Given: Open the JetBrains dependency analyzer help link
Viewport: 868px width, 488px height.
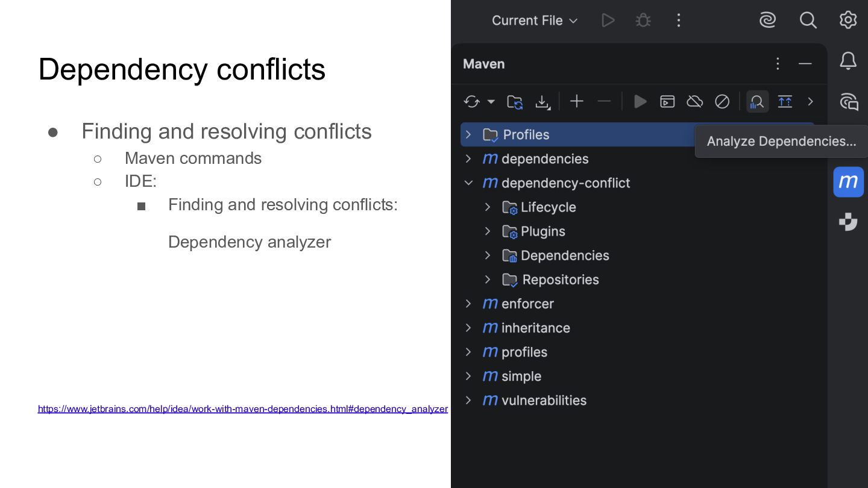Looking at the screenshot, I should tap(242, 409).
